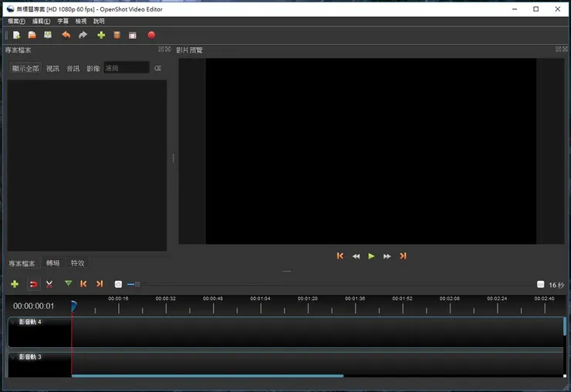Redo the last undone action

pos(83,35)
